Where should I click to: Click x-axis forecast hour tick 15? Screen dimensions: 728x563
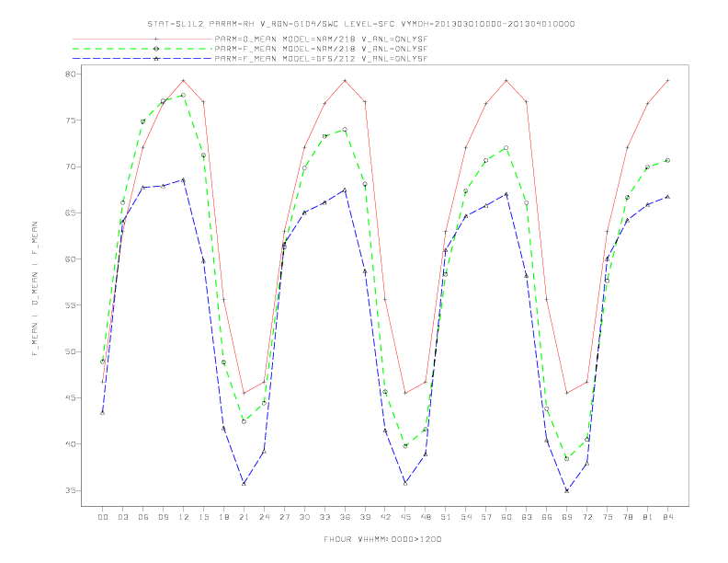click(203, 517)
